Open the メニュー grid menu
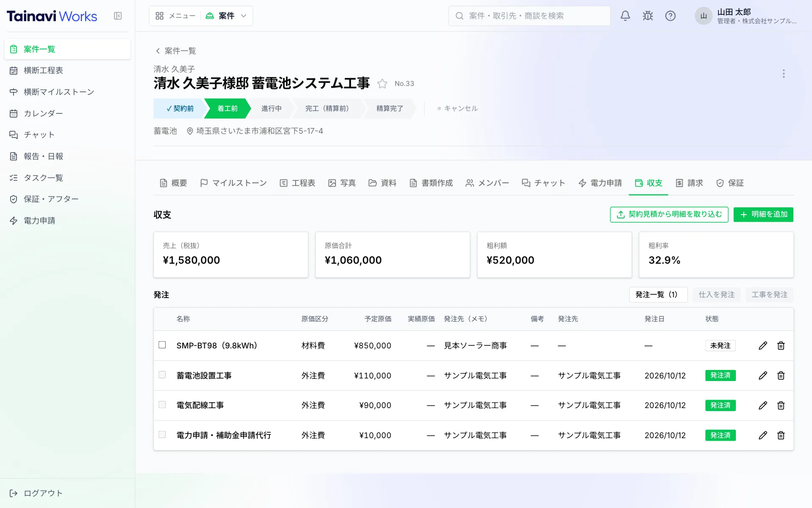The height and width of the screenshot is (508, 812). coord(175,16)
